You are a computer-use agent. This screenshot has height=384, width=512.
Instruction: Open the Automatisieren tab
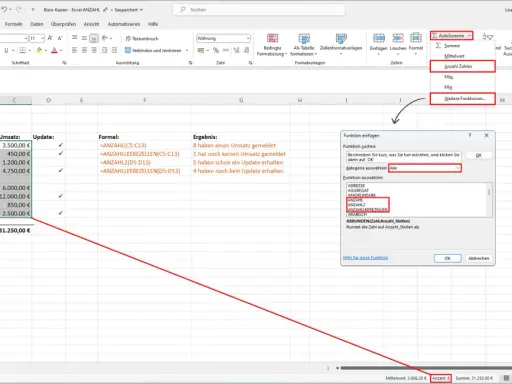click(124, 24)
